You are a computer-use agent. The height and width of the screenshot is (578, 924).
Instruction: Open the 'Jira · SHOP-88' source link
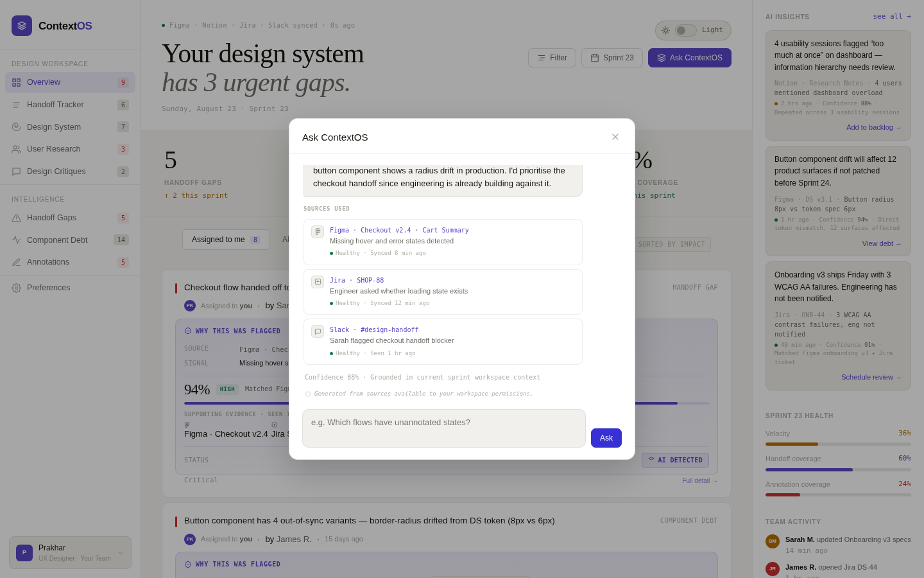(x=357, y=280)
